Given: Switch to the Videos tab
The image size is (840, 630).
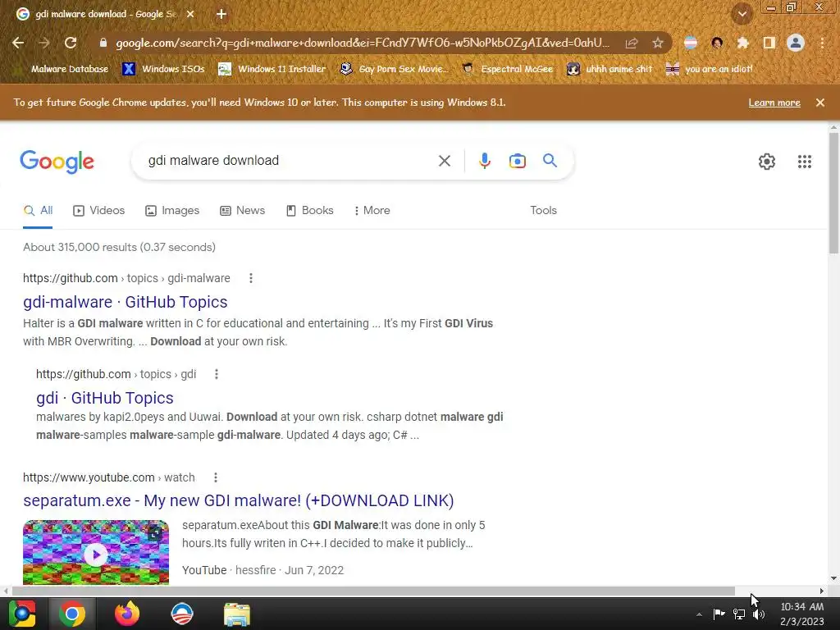Looking at the screenshot, I should (98, 211).
